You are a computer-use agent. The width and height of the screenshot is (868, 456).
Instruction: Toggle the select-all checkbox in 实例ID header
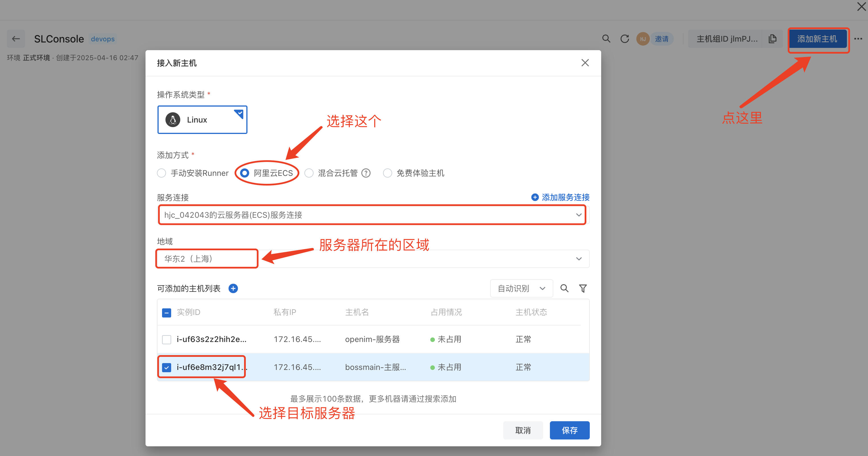tap(167, 313)
